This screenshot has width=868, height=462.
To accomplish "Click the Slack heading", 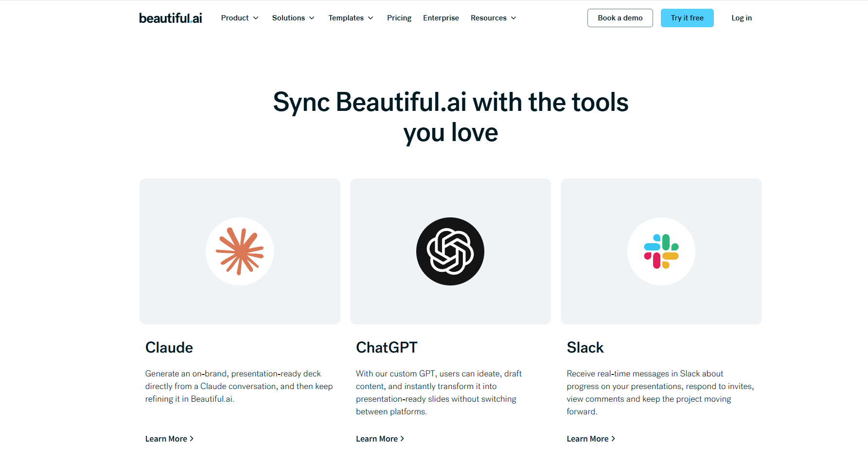I will coord(585,347).
